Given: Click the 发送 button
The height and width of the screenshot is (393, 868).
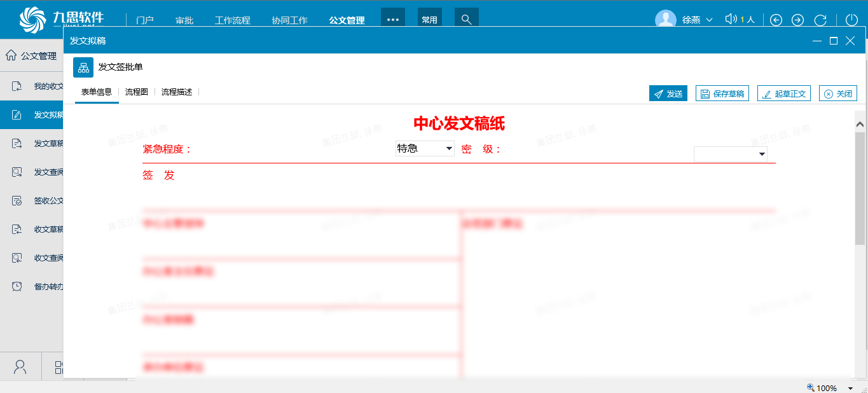Looking at the screenshot, I should (x=668, y=93).
